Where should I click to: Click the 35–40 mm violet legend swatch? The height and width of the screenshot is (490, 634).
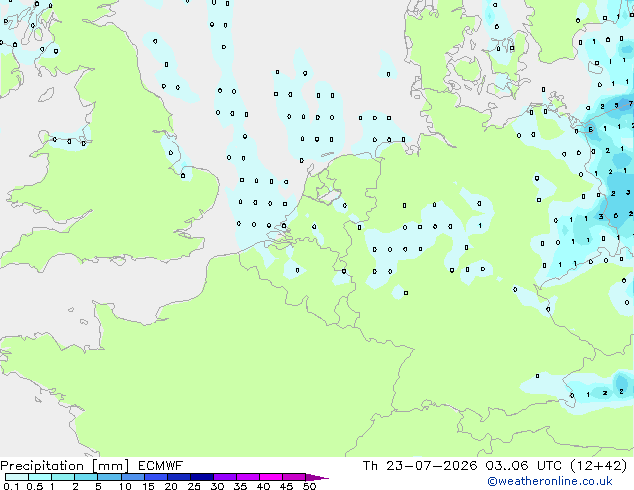[x=248, y=477]
